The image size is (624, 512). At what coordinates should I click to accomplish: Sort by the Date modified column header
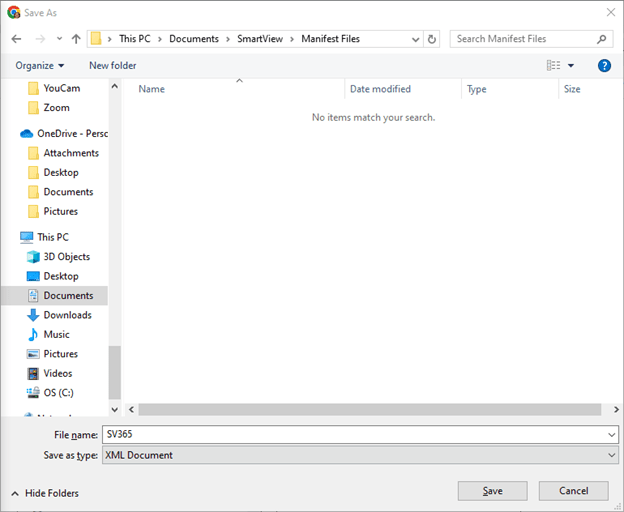pos(380,89)
